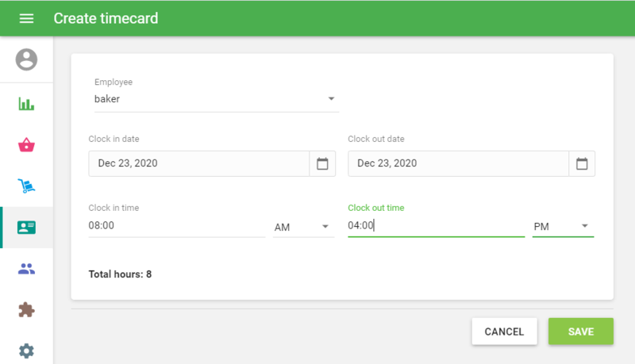The height and width of the screenshot is (364, 635).
Task: Click the clock in date field
Action: coord(198,163)
